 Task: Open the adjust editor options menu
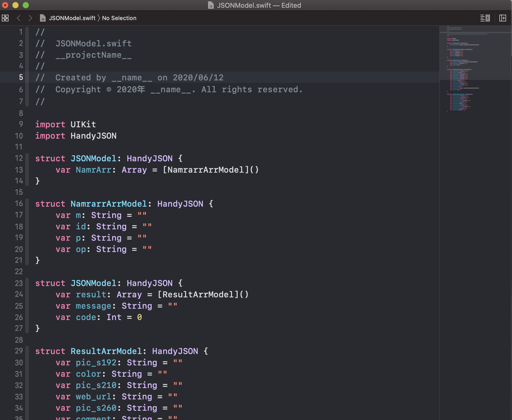click(x=485, y=18)
